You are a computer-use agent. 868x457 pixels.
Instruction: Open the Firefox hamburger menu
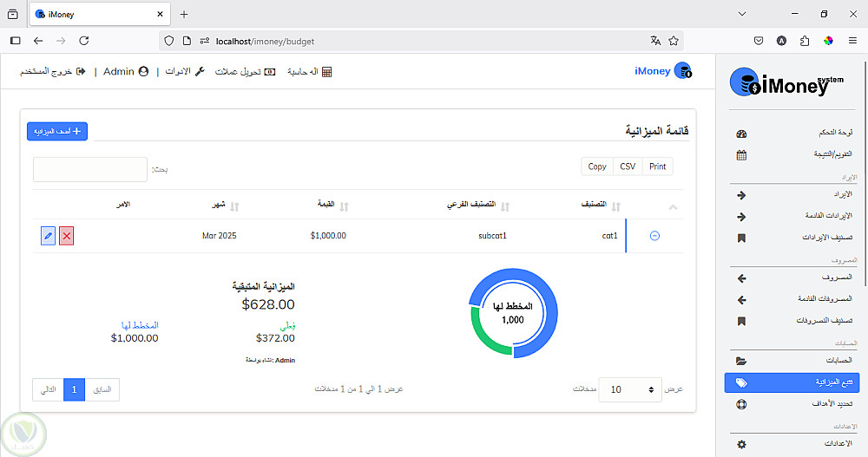click(x=852, y=41)
